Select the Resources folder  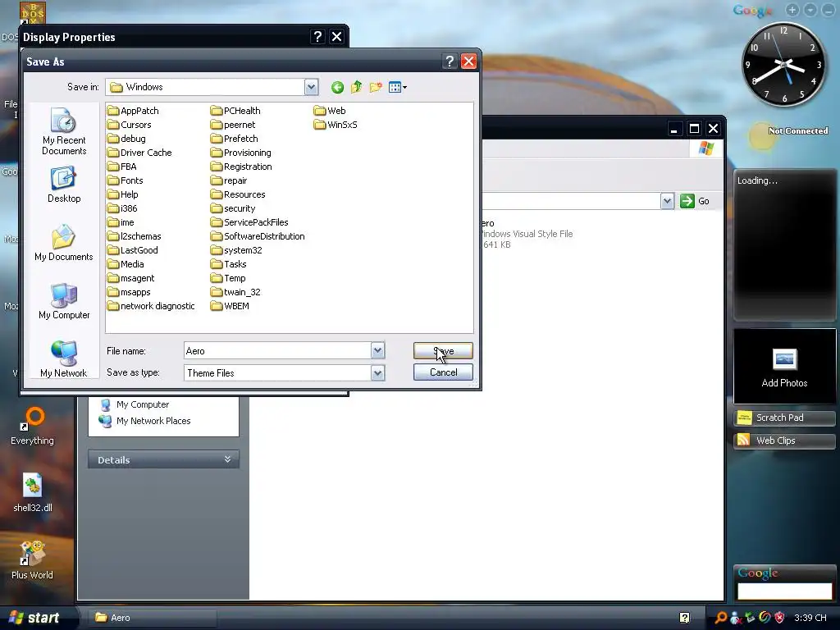[x=239, y=194]
